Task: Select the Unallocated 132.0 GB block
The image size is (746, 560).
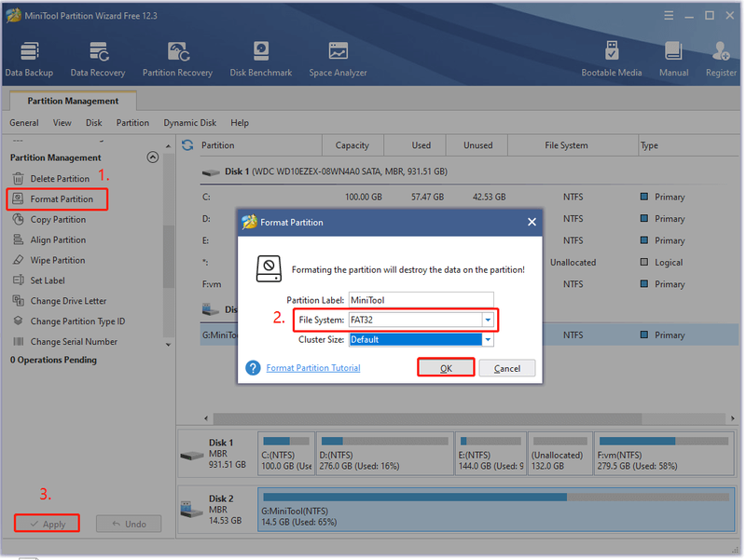Action: pos(560,454)
